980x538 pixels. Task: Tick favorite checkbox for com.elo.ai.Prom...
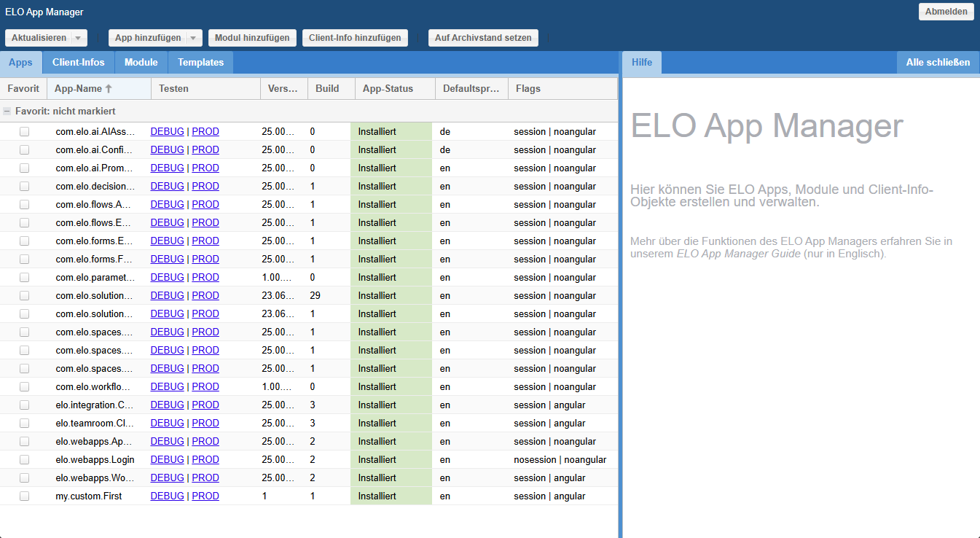coord(24,168)
